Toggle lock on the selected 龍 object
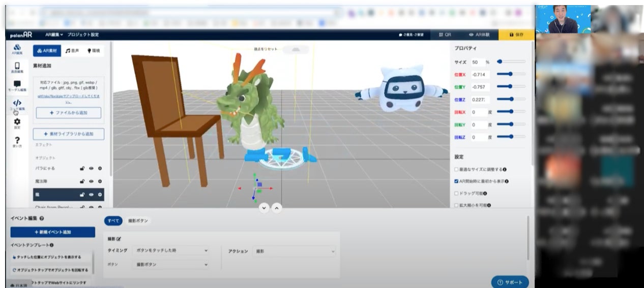The image size is (644, 288). 81,195
